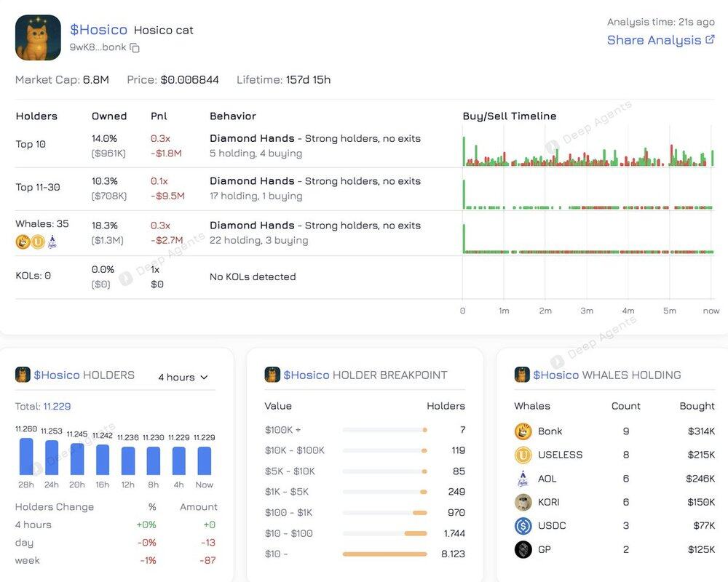
Task: Click the -87 weekly holders change amount
Action: click(207, 561)
